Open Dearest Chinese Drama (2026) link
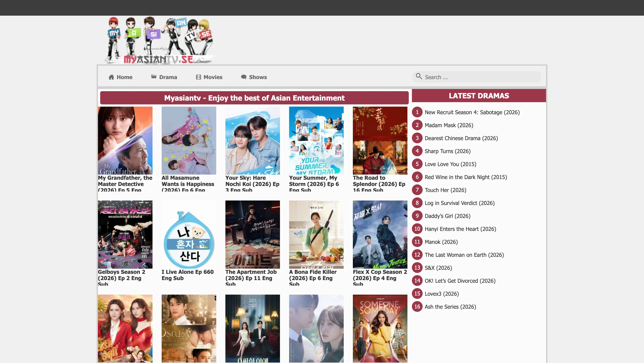This screenshot has width=644, height=363. pyautogui.click(x=462, y=138)
